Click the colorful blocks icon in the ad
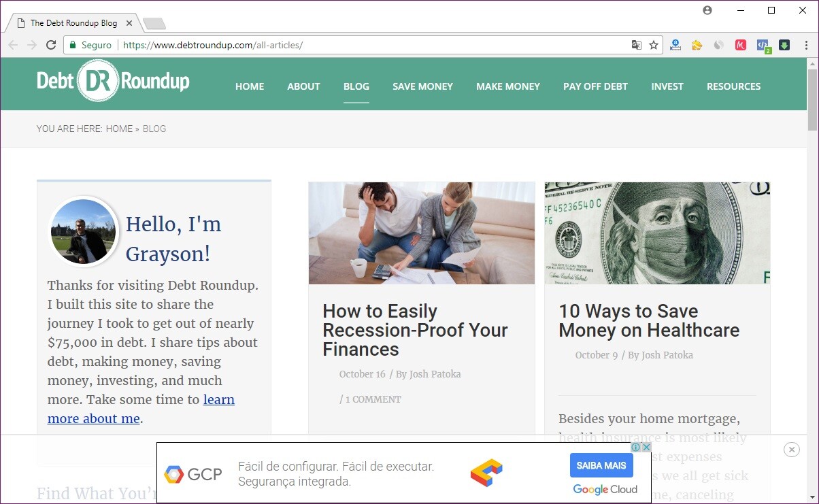 (x=486, y=473)
